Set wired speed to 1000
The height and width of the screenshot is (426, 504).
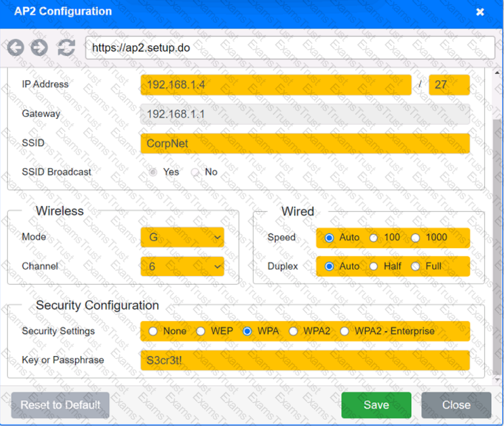point(415,238)
